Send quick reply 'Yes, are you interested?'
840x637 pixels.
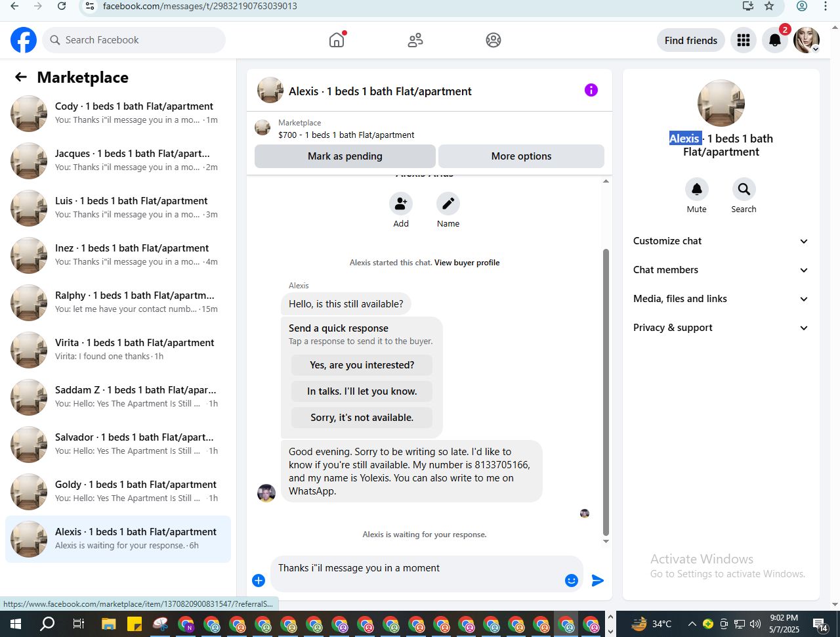(362, 365)
